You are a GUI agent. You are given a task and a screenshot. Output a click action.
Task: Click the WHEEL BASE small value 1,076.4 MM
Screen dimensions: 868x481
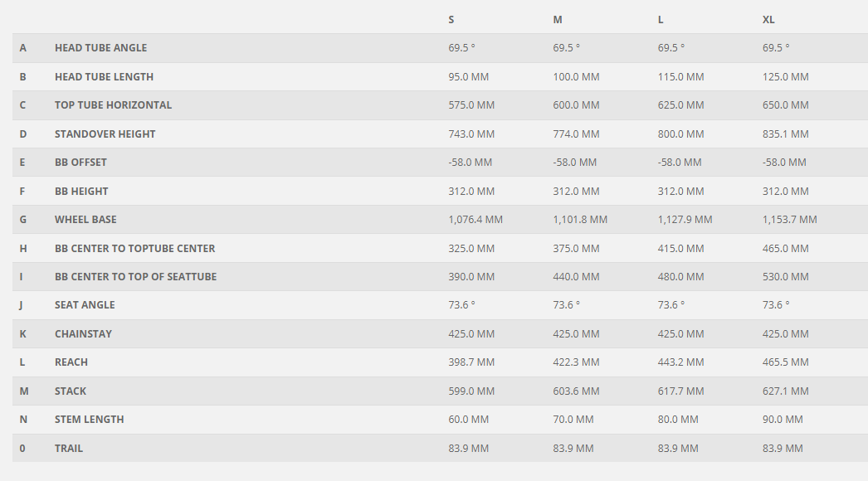(475, 220)
